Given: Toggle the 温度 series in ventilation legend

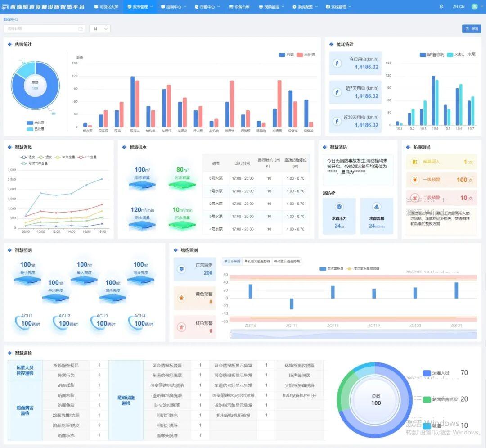Looking at the screenshot, I should pyautogui.click(x=28, y=157).
